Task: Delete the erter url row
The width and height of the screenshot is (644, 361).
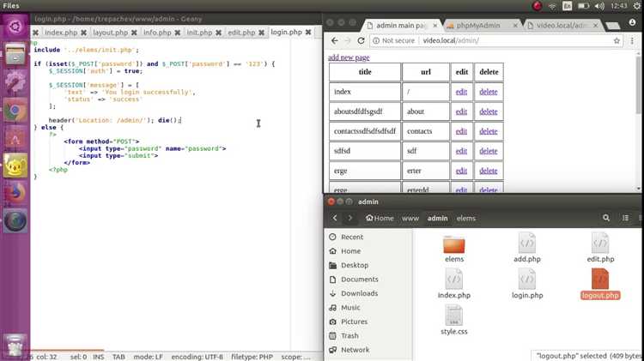Action: [489, 171]
